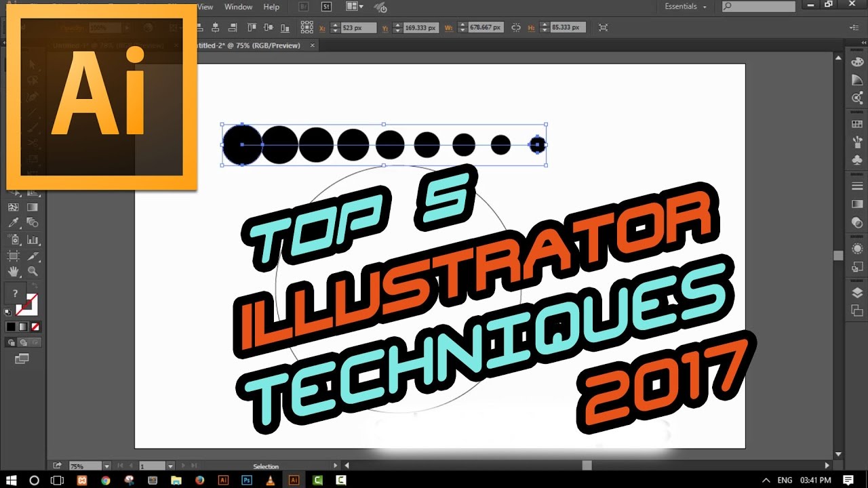Select the Gradient tool in toolbox
The height and width of the screenshot is (488, 868).
point(32,207)
